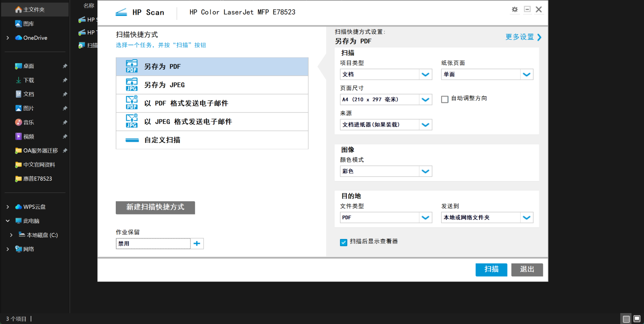Click the 退出 button

click(527, 270)
